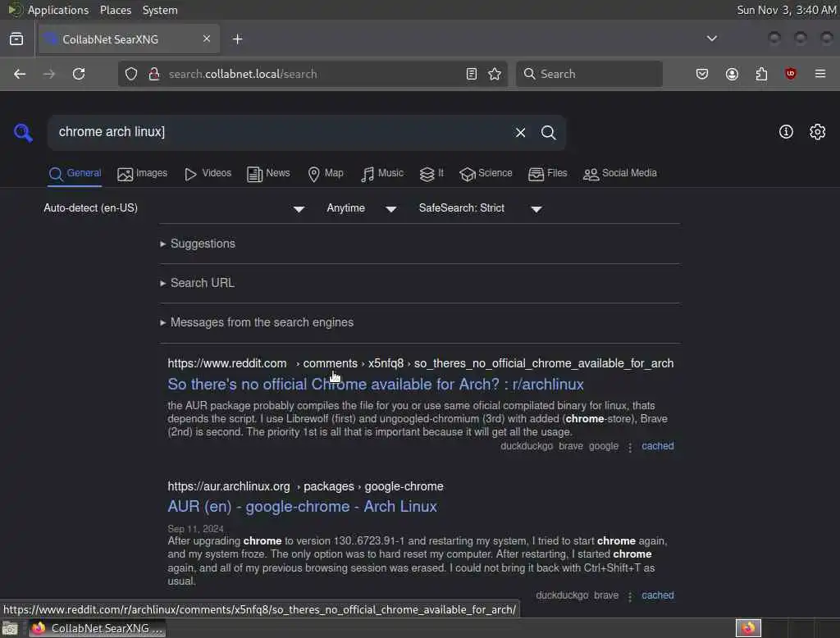Switch to the General category tab
Image resolution: width=840 pixels, height=638 pixels.
point(75,174)
